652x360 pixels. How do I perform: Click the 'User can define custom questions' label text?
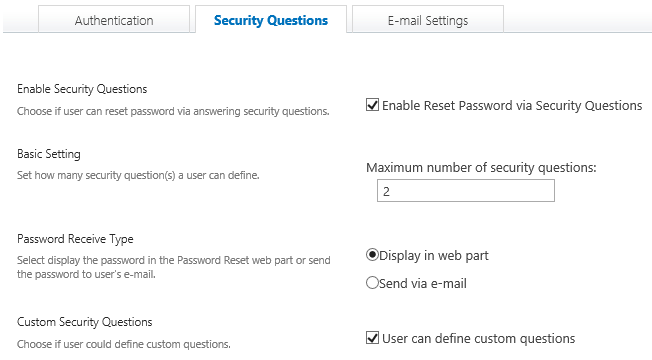(479, 338)
